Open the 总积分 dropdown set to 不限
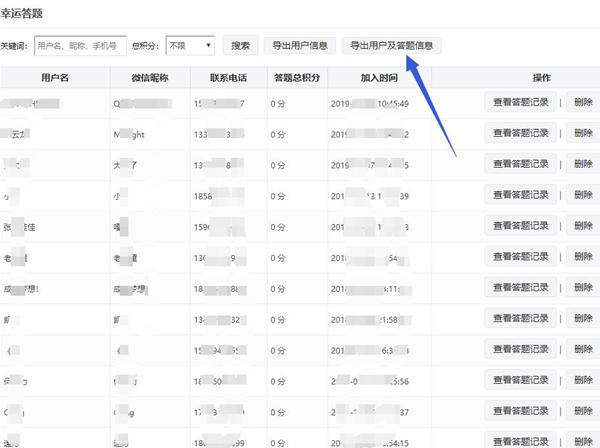 [x=190, y=46]
